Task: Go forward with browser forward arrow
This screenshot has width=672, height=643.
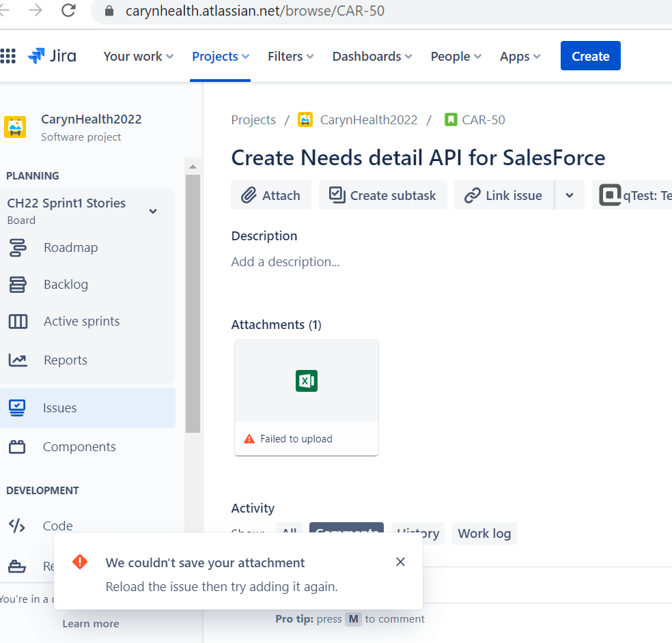Action: pyautogui.click(x=36, y=10)
